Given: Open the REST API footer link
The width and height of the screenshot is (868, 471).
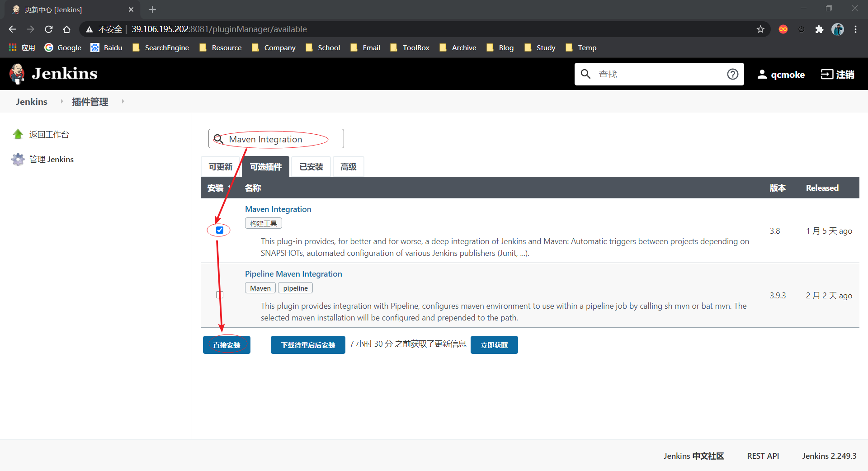Looking at the screenshot, I should 763,456.
